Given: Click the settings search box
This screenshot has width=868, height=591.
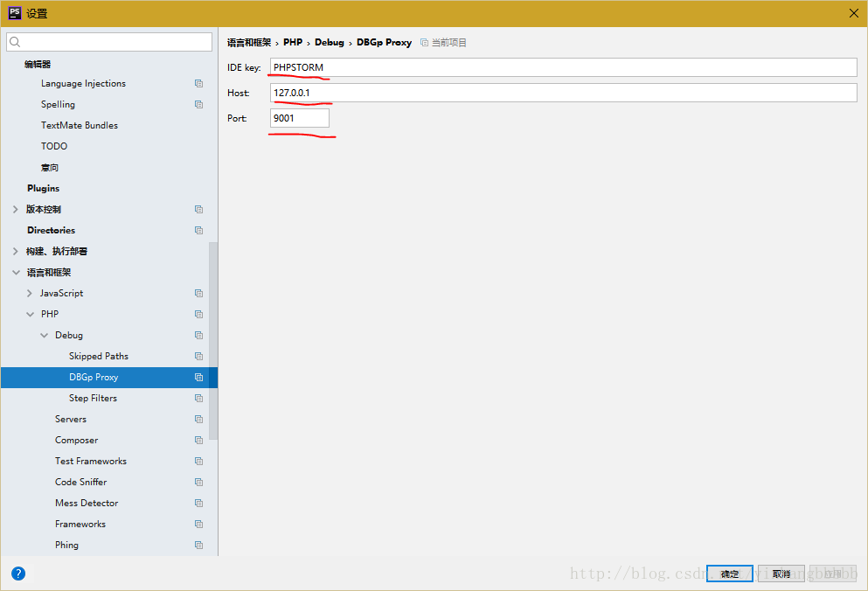Looking at the screenshot, I should (x=109, y=42).
